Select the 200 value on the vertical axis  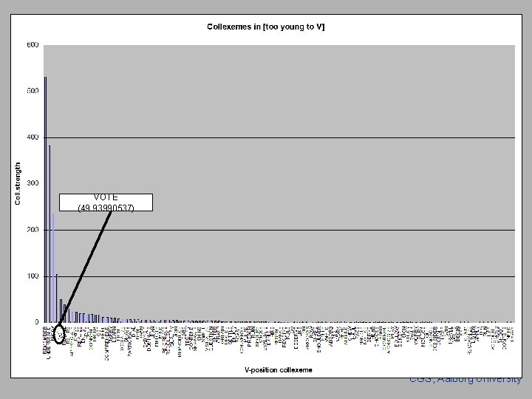[x=33, y=230]
